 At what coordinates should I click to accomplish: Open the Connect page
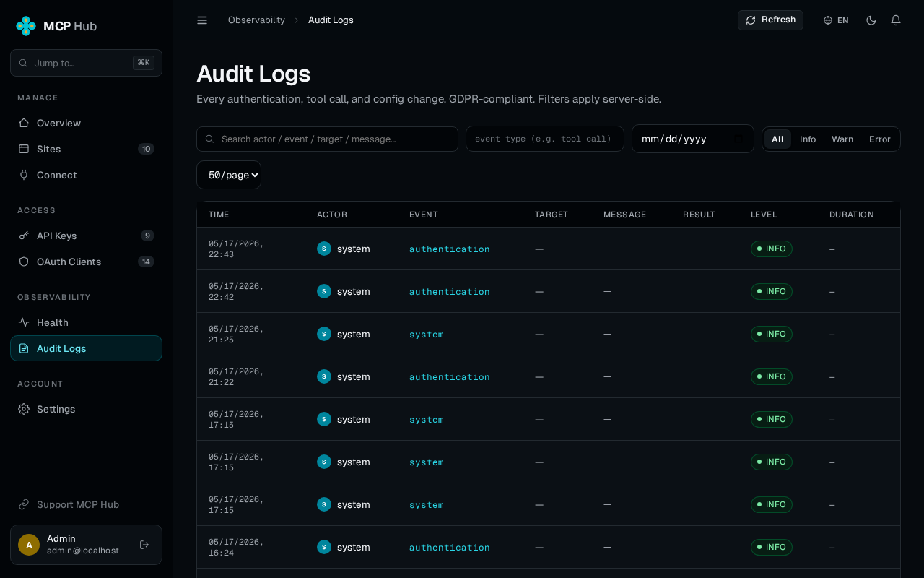coord(86,175)
